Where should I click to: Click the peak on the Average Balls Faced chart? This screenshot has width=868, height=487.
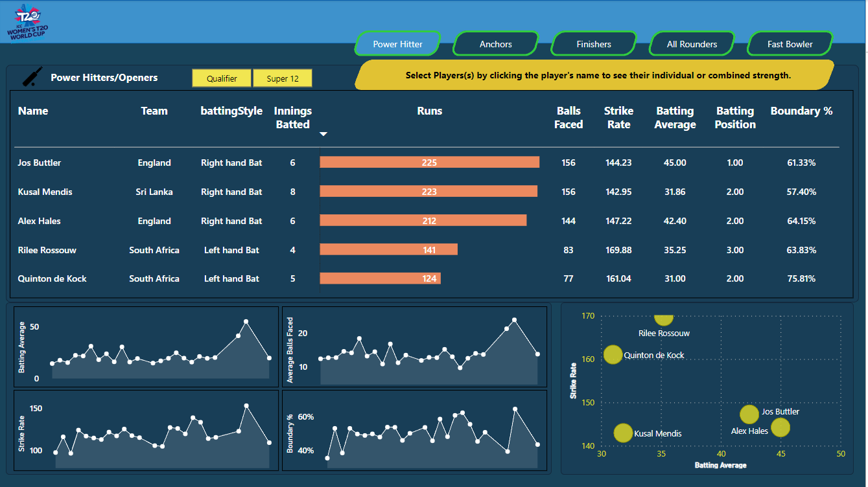coord(514,320)
